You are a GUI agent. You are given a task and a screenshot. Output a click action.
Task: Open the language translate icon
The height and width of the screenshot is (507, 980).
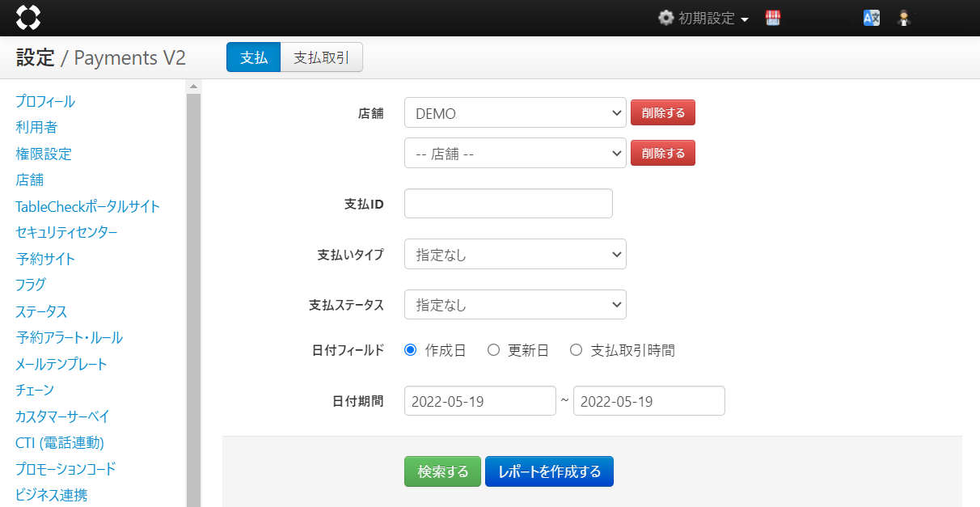(x=871, y=18)
